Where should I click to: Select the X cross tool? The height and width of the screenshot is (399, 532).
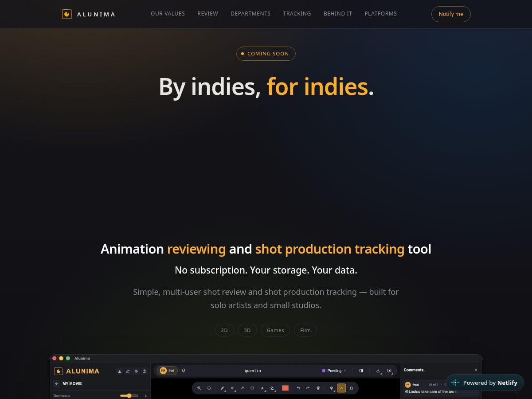click(x=232, y=388)
